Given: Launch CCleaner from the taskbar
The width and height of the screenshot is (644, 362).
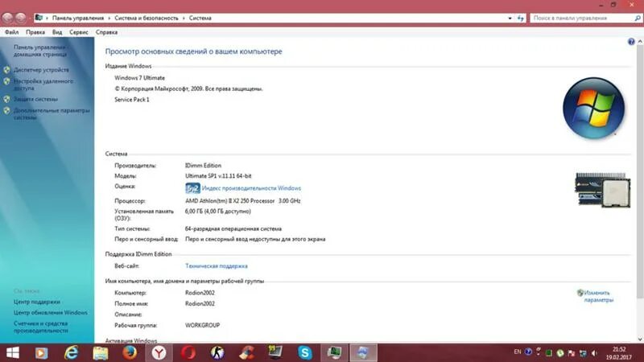Looking at the screenshot, I should [247, 353].
